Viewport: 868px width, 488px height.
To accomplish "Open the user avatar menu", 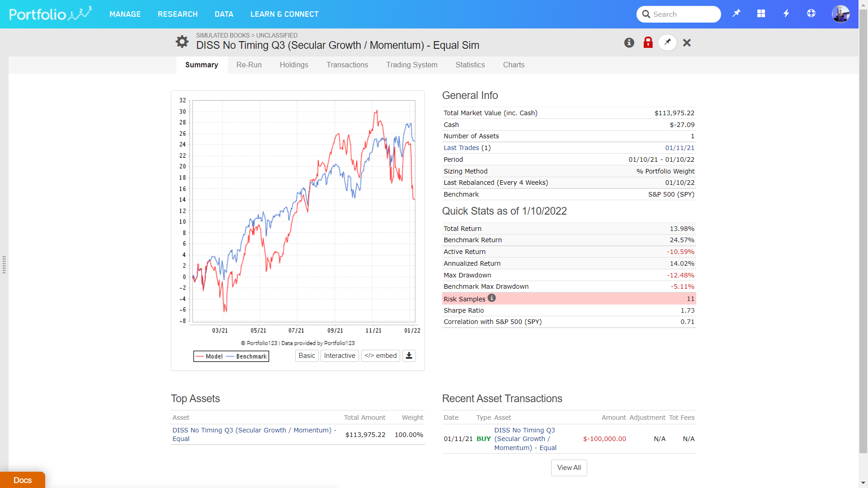I will click(840, 14).
